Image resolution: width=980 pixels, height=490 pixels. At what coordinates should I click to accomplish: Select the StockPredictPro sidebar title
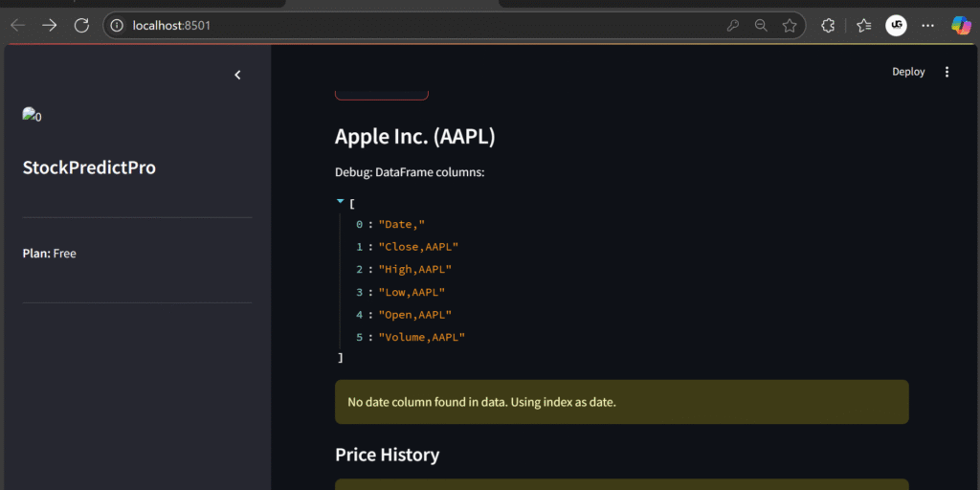[x=89, y=167]
